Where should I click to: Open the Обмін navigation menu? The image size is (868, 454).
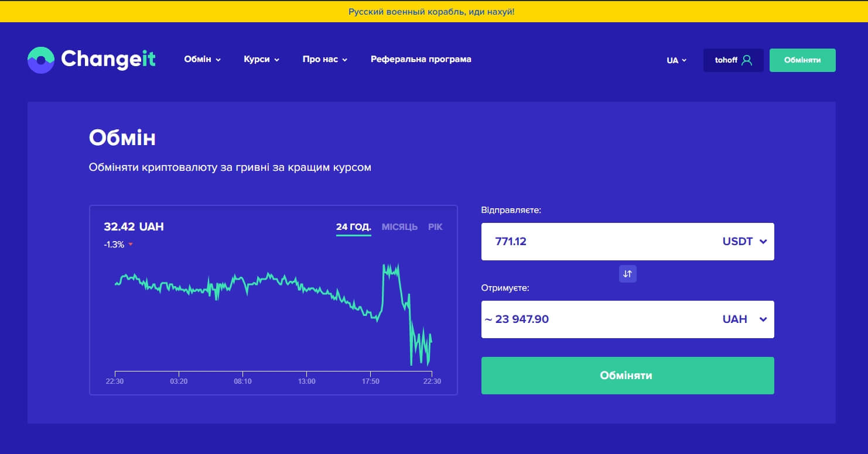click(x=202, y=59)
